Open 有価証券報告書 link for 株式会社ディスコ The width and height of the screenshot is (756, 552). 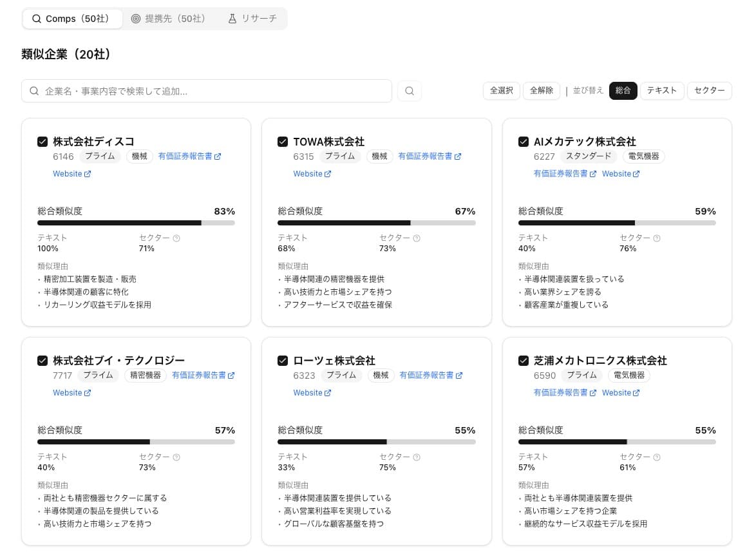click(189, 157)
